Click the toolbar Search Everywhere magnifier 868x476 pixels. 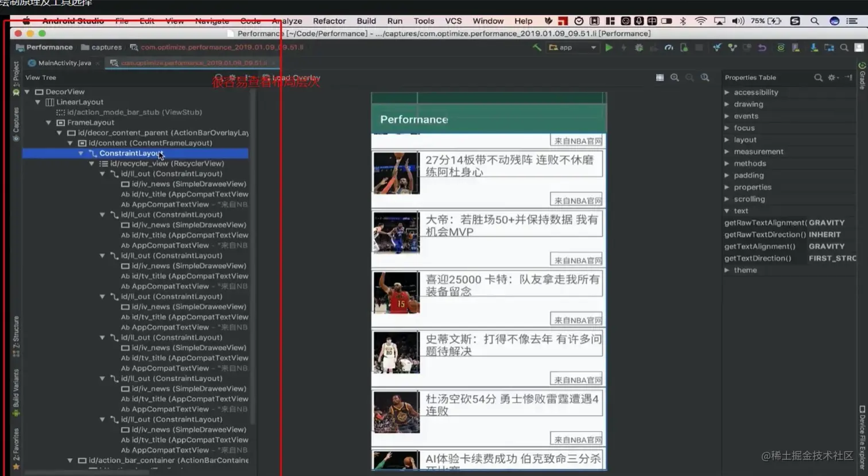(x=844, y=48)
